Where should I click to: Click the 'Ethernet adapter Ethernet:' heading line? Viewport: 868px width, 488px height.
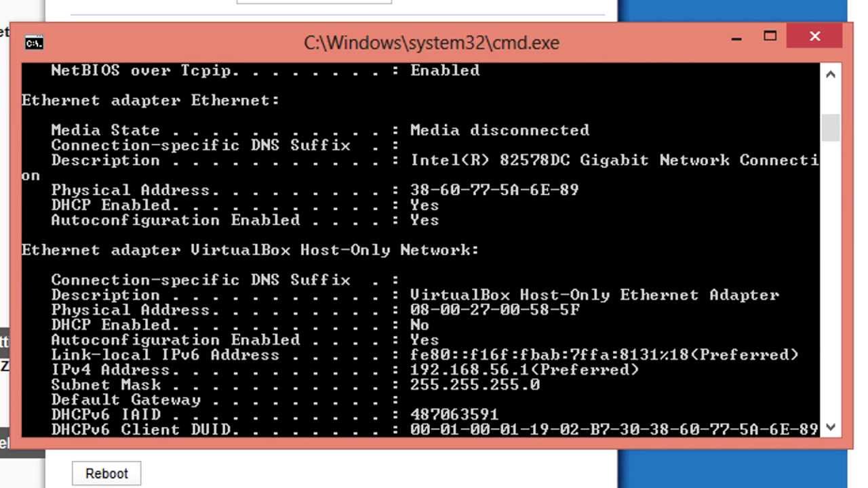click(x=151, y=100)
